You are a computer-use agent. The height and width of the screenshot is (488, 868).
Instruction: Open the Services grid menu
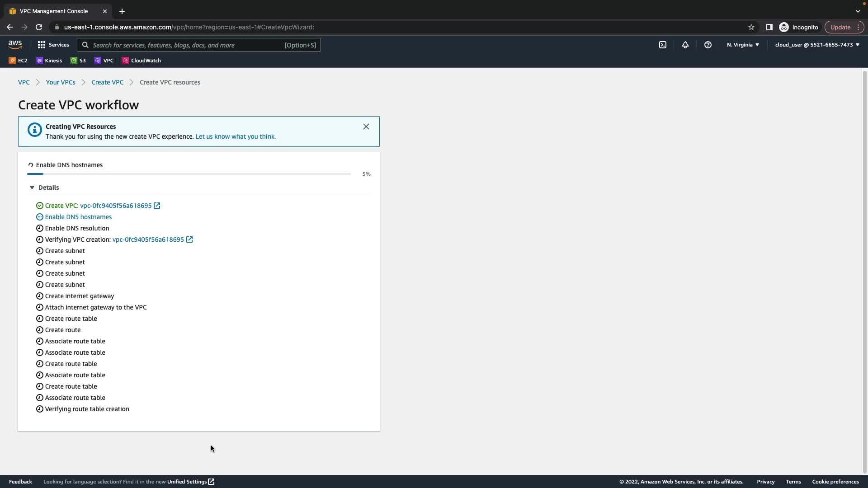53,45
